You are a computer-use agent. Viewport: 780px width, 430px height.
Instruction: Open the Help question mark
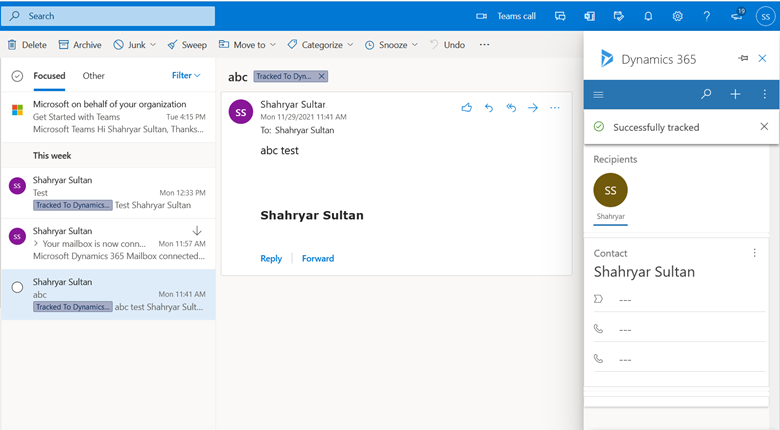coord(706,16)
